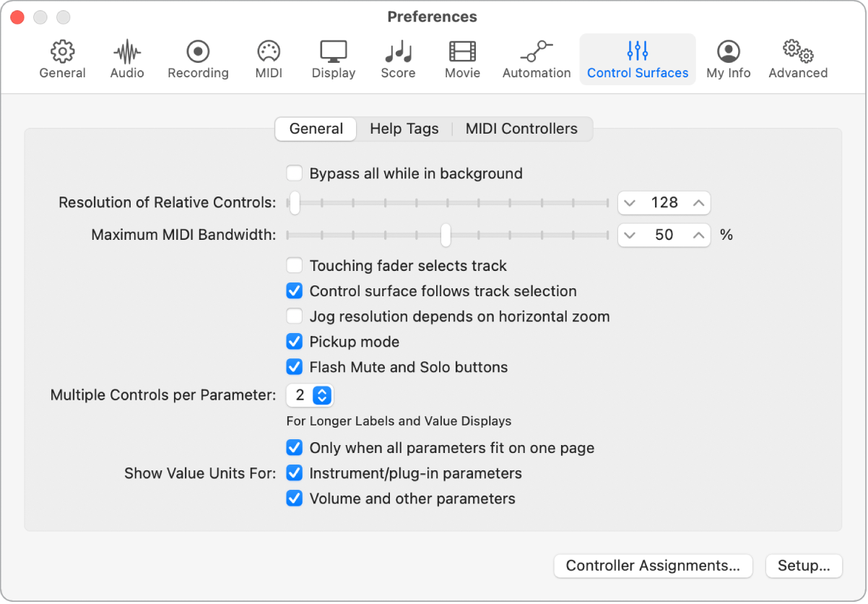Disable Control surface follows track selection
Viewport: 868px width, 604px height.
(294, 290)
